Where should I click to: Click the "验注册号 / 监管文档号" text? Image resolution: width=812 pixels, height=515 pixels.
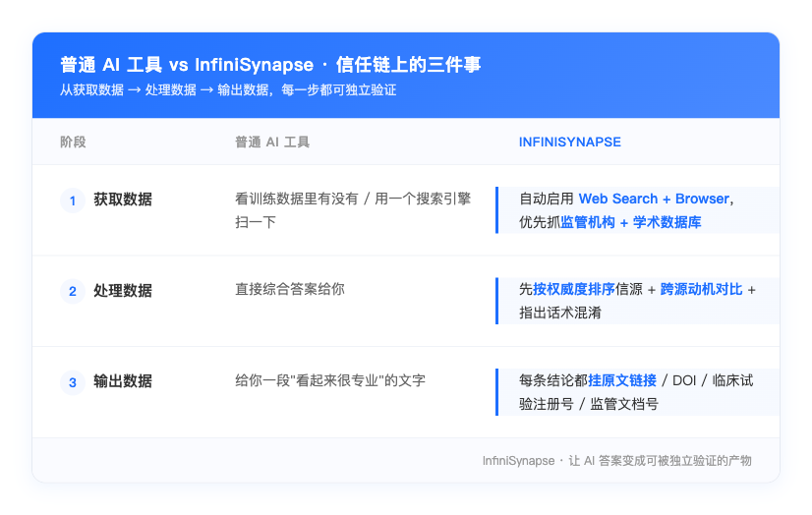[x=589, y=404]
